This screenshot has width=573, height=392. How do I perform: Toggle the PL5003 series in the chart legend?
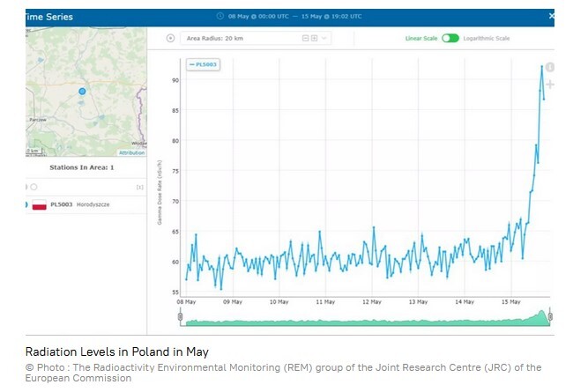tap(204, 63)
